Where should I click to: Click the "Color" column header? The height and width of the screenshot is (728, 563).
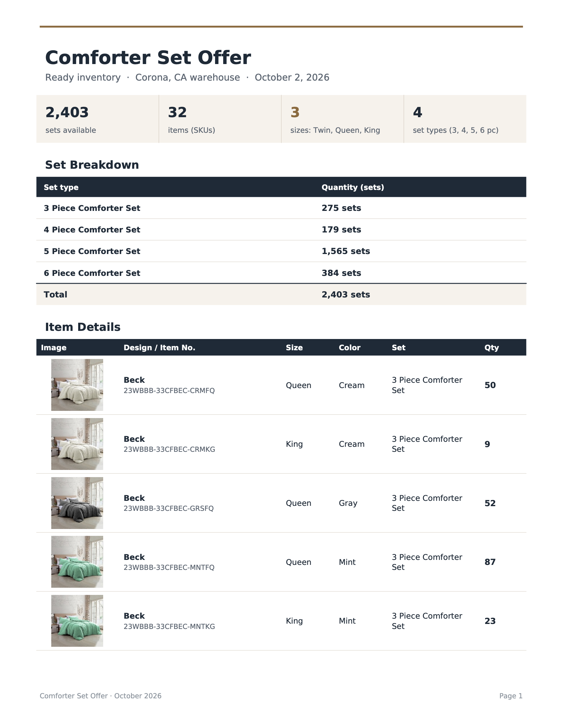tap(349, 348)
